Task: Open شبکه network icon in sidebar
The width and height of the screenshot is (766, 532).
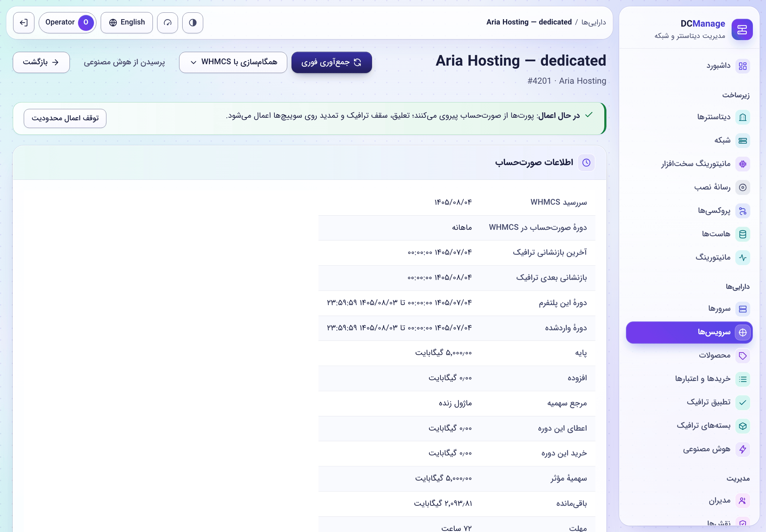Action: 743,140
